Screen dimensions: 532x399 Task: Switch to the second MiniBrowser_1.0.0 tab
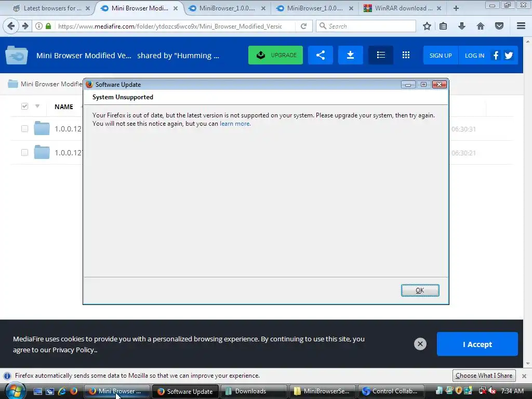[x=315, y=8]
